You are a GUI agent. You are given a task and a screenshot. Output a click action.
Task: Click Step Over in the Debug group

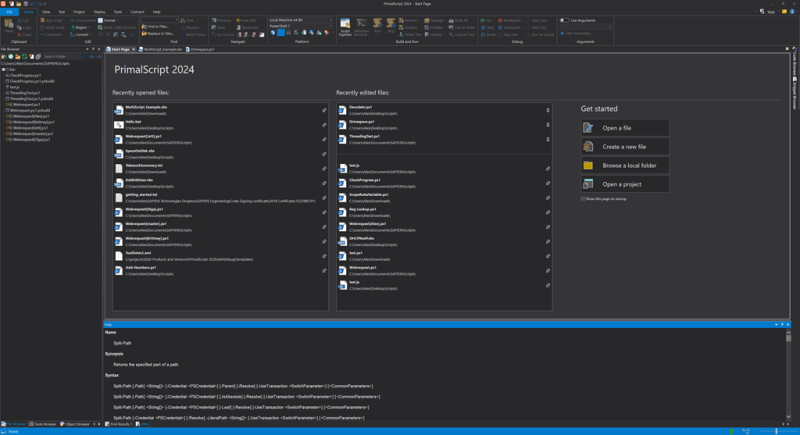click(x=537, y=20)
